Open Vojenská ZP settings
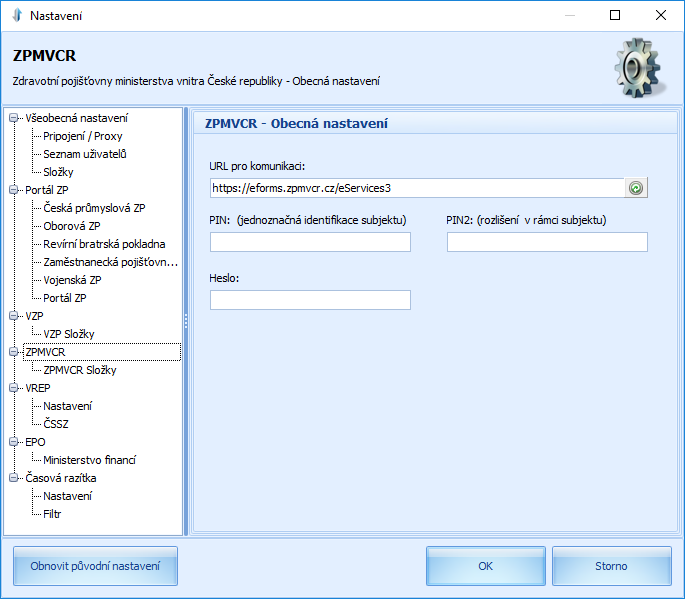Viewport: 685px width, 599px height. click(x=72, y=280)
